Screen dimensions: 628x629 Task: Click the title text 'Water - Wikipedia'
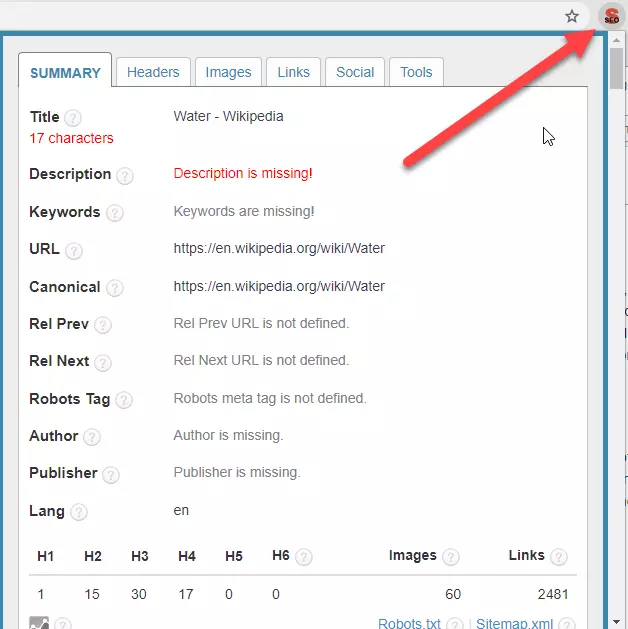(229, 116)
